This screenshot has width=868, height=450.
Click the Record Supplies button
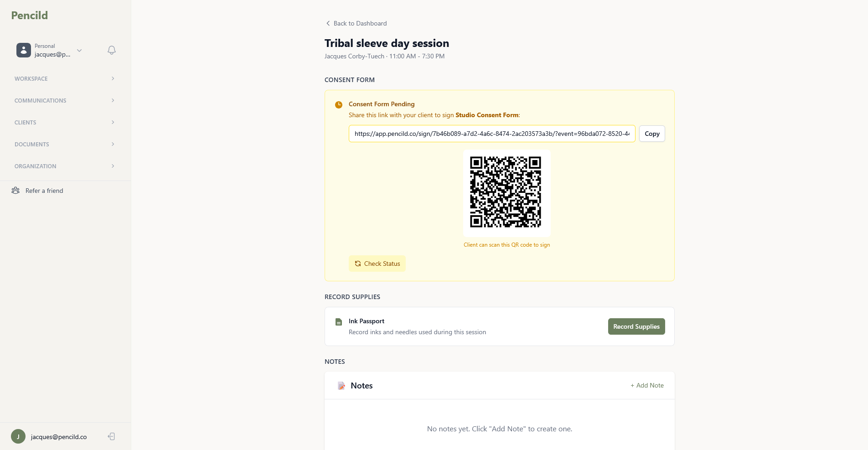636,326
